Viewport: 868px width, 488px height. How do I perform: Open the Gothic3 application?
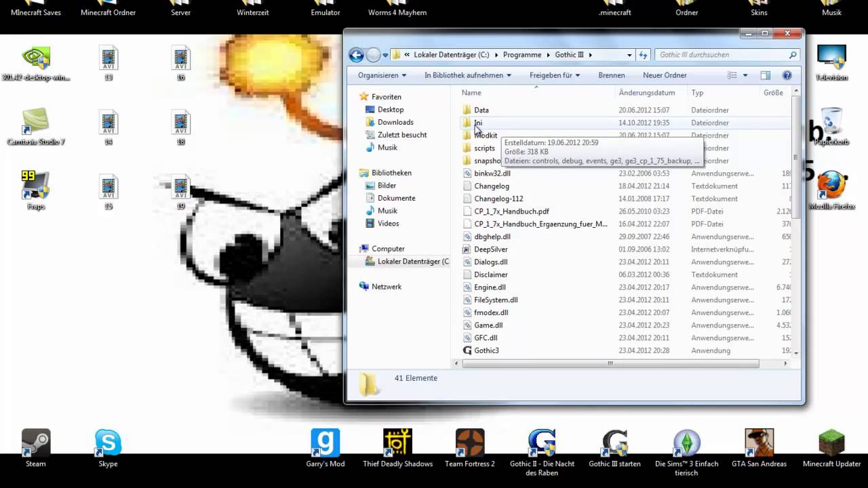pyautogui.click(x=486, y=350)
